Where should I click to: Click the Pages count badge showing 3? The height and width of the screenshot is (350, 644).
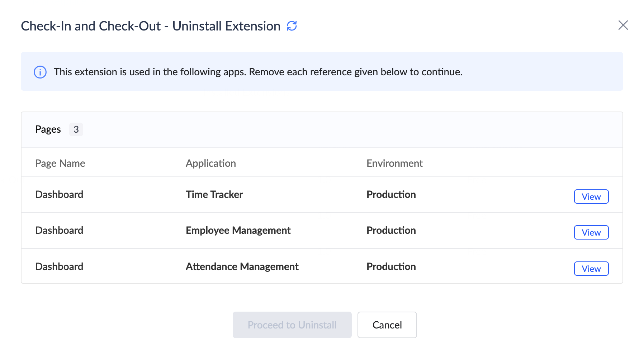point(76,129)
